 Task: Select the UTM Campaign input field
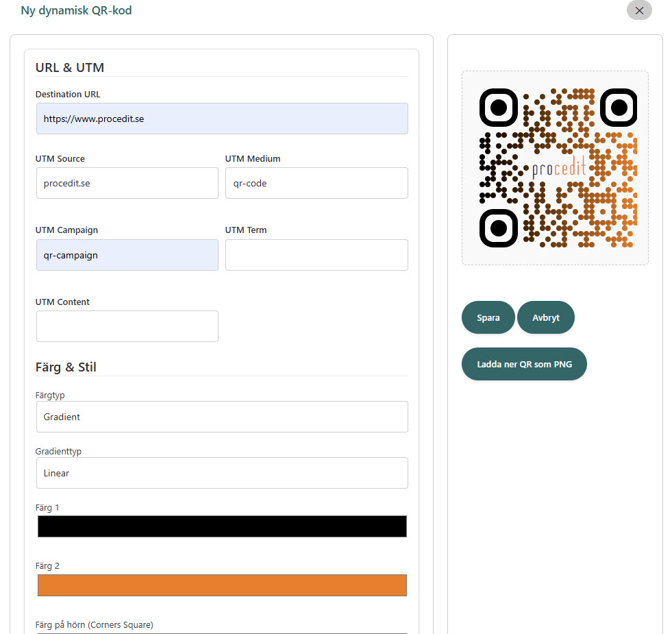point(127,255)
